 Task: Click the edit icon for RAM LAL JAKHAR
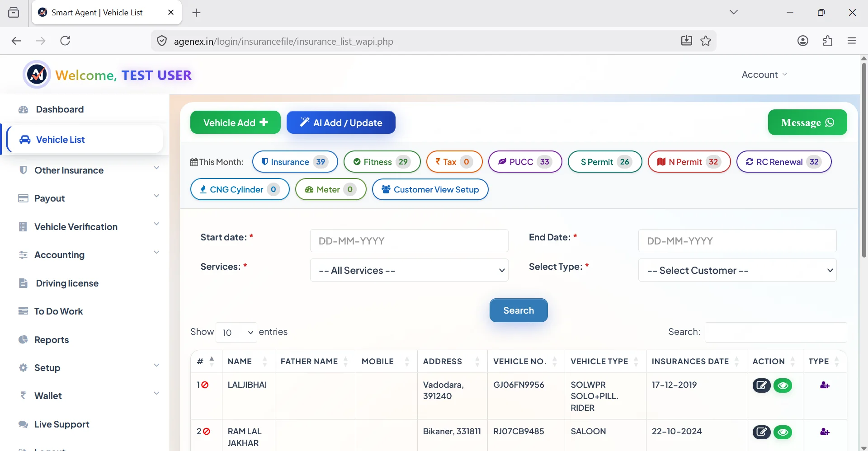pyautogui.click(x=761, y=432)
